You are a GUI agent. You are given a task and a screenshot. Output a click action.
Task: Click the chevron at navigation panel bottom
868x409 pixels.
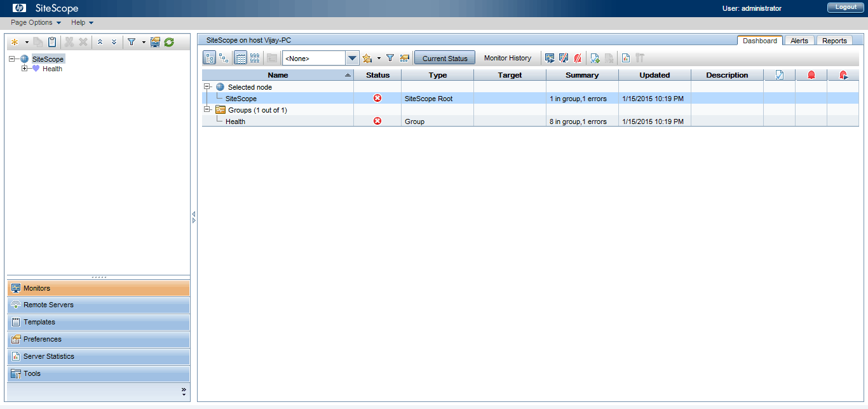pos(184,391)
